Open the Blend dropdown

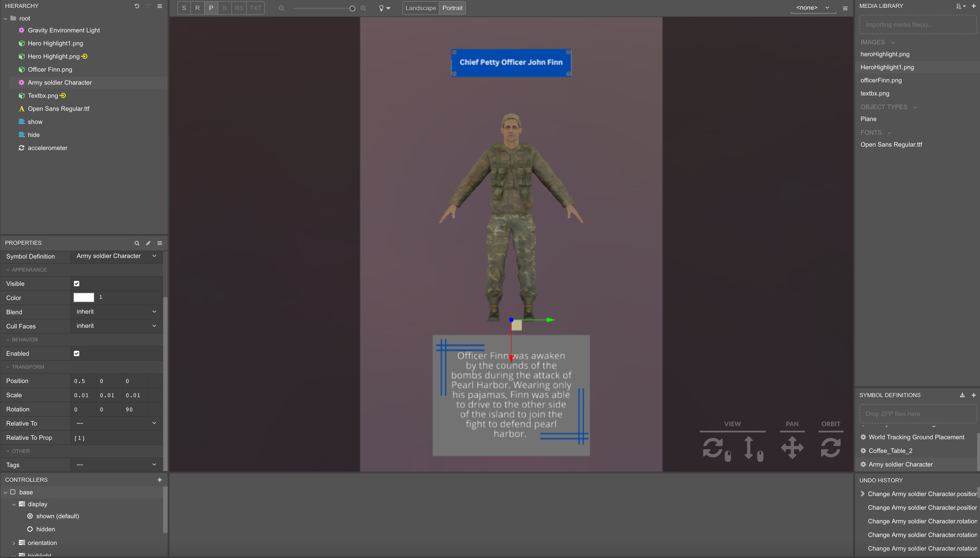(116, 312)
